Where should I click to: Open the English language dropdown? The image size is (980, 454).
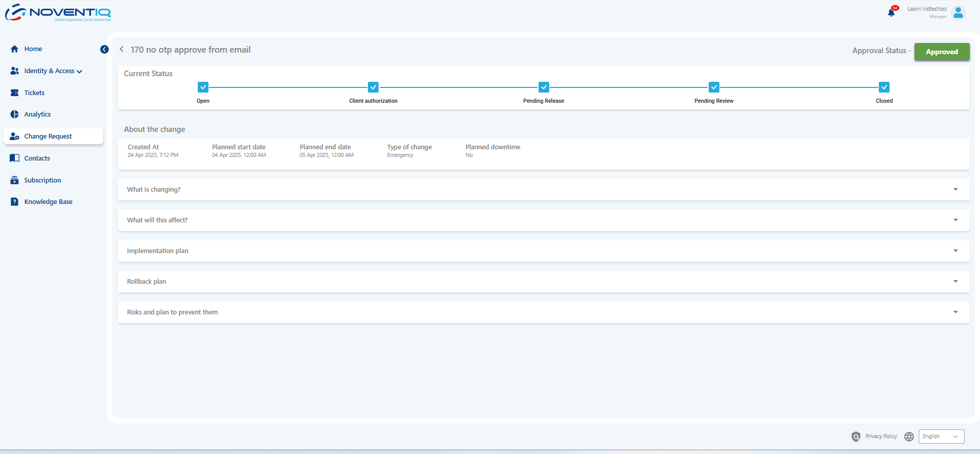[x=941, y=437]
